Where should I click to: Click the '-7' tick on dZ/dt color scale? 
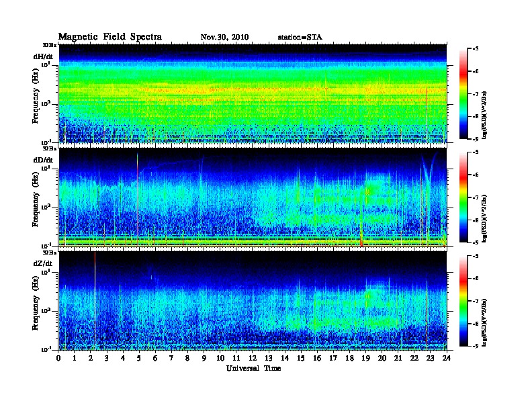(476, 301)
